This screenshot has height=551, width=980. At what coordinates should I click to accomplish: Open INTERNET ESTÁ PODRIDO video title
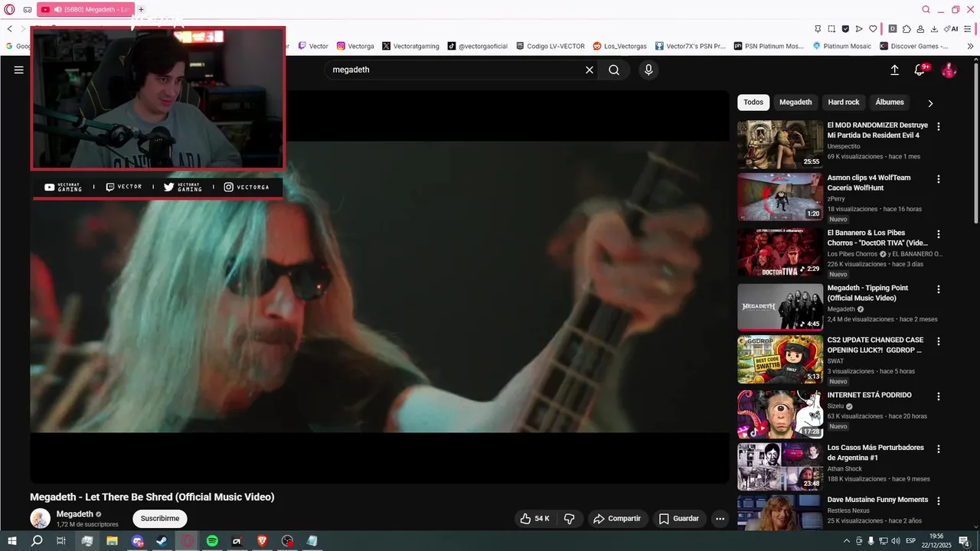[869, 395]
